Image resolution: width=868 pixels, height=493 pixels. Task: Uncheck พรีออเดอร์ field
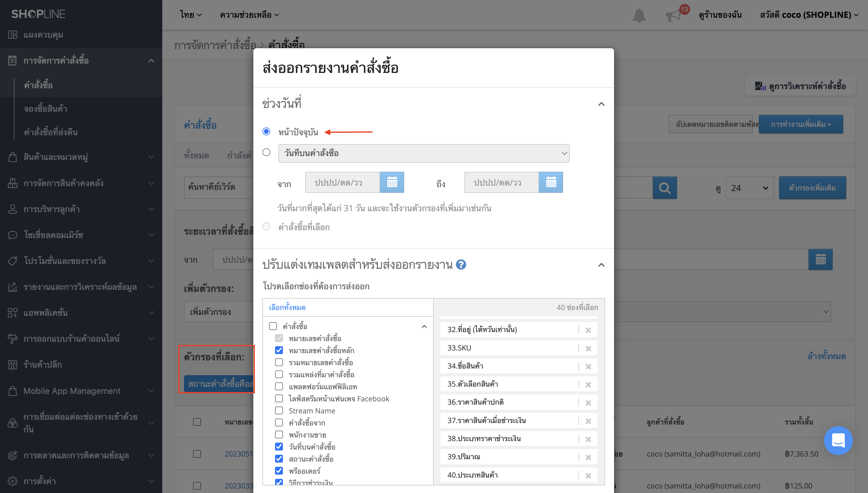coord(279,471)
